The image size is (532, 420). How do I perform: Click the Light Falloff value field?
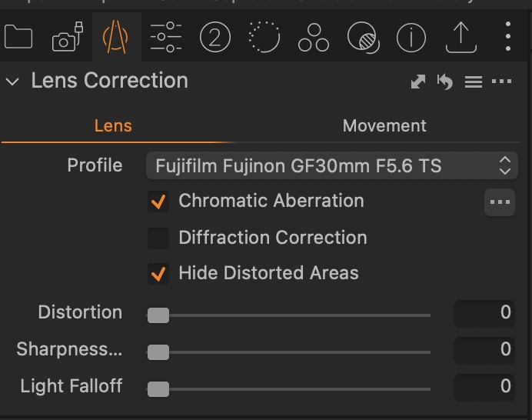pos(484,387)
